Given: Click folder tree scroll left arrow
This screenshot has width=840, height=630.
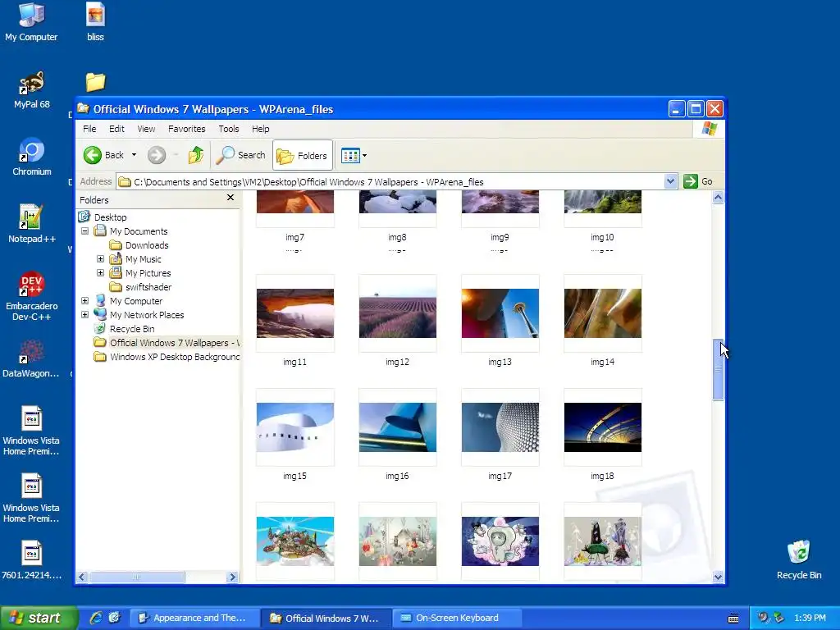Looking at the screenshot, I should (x=82, y=577).
